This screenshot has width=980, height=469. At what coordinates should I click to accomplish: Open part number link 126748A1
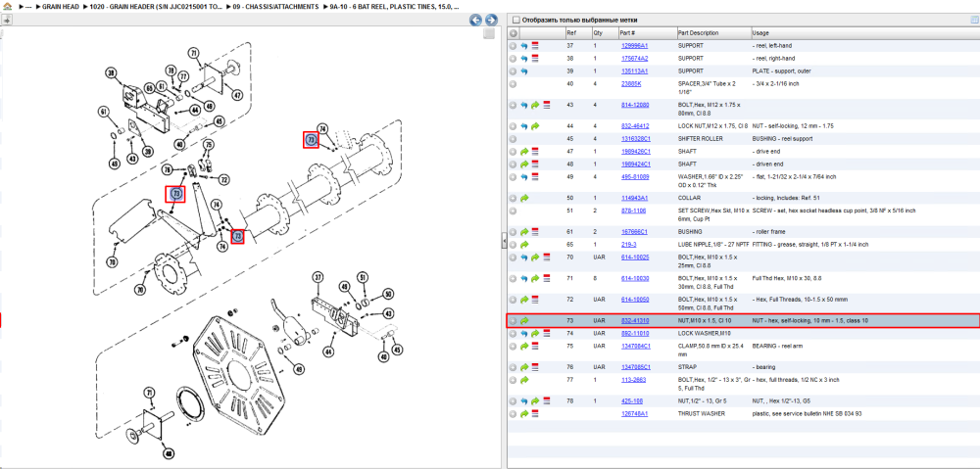(634, 413)
